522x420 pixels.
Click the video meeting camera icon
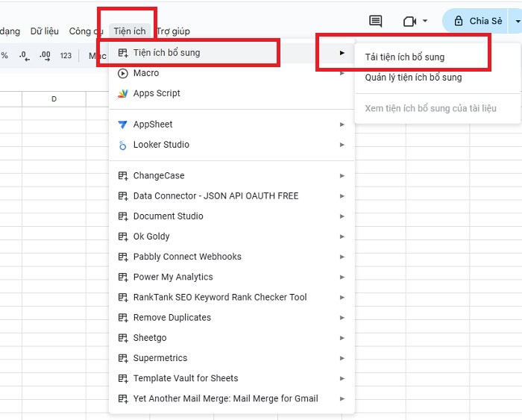click(x=409, y=22)
